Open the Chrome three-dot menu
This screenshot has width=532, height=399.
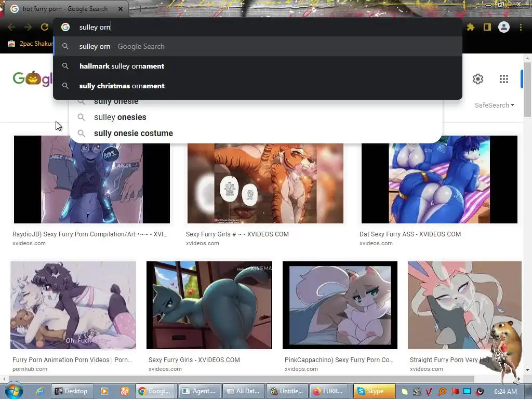tap(521, 27)
